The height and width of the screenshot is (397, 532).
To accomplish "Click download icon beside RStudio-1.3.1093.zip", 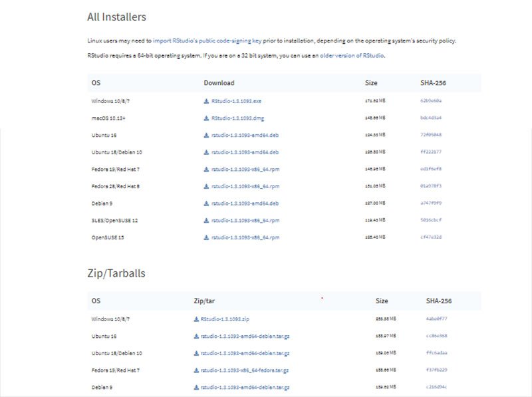I will click(x=196, y=319).
